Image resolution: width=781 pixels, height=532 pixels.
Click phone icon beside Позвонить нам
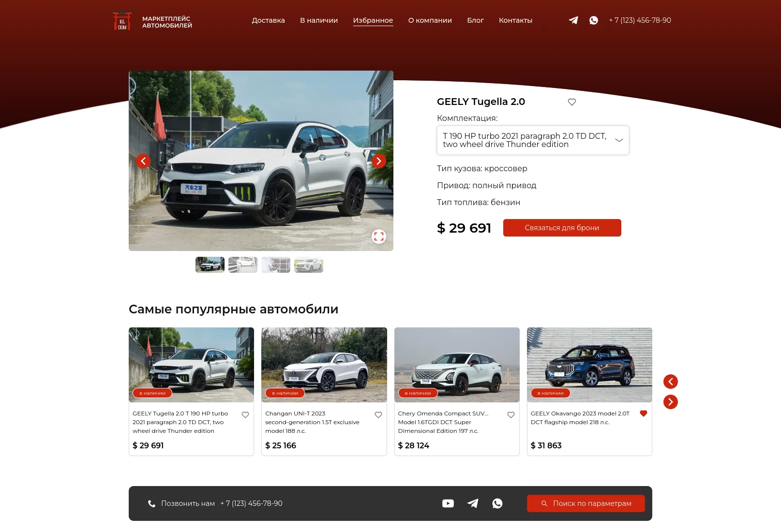click(151, 503)
